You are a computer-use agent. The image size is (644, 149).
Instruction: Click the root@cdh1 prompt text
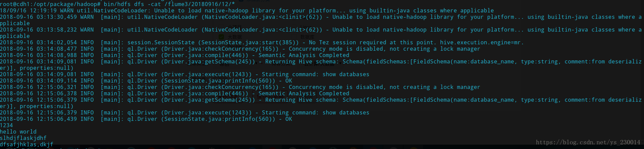[x=50, y=4]
